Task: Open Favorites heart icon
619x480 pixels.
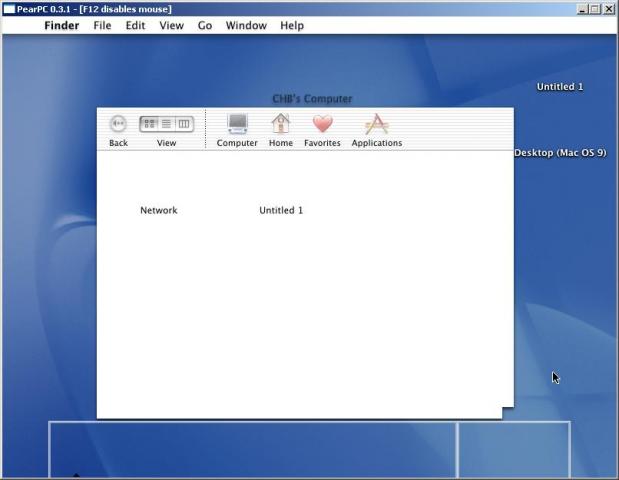Action: (323, 124)
